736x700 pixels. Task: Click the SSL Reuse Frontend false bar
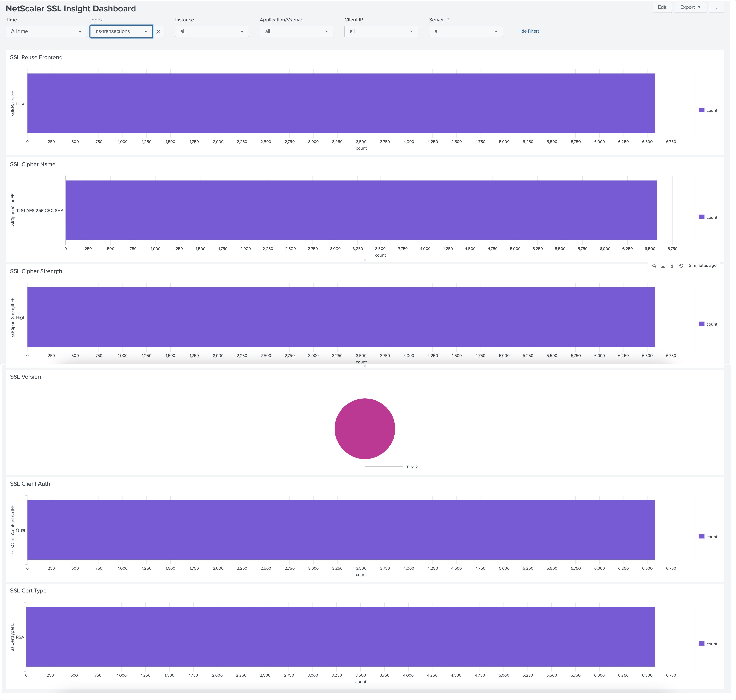click(341, 103)
